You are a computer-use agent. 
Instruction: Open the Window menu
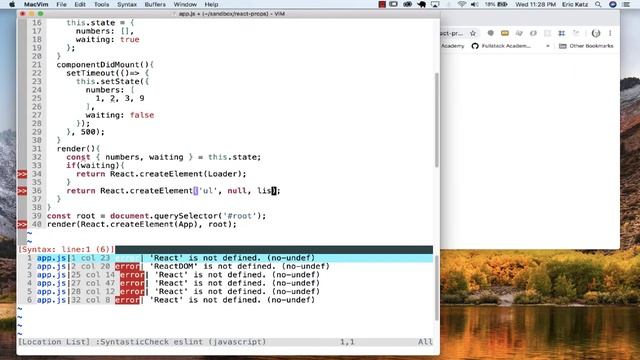pos(185,4)
